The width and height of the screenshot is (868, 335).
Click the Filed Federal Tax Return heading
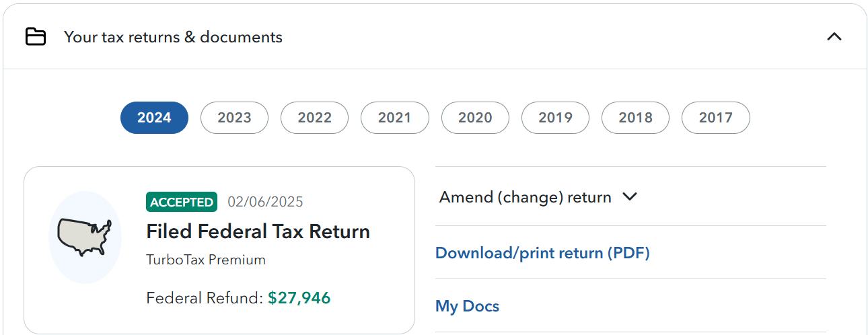258,231
